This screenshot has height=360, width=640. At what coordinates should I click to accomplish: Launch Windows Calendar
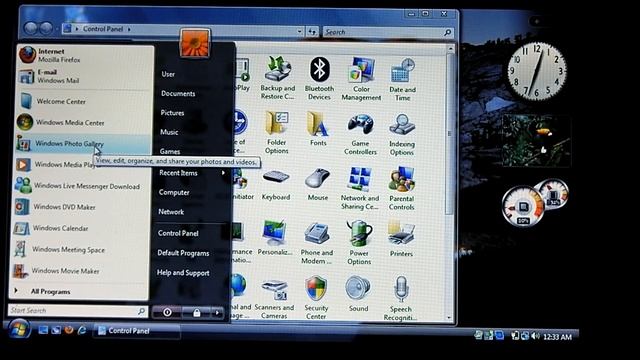[x=81, y=228]
